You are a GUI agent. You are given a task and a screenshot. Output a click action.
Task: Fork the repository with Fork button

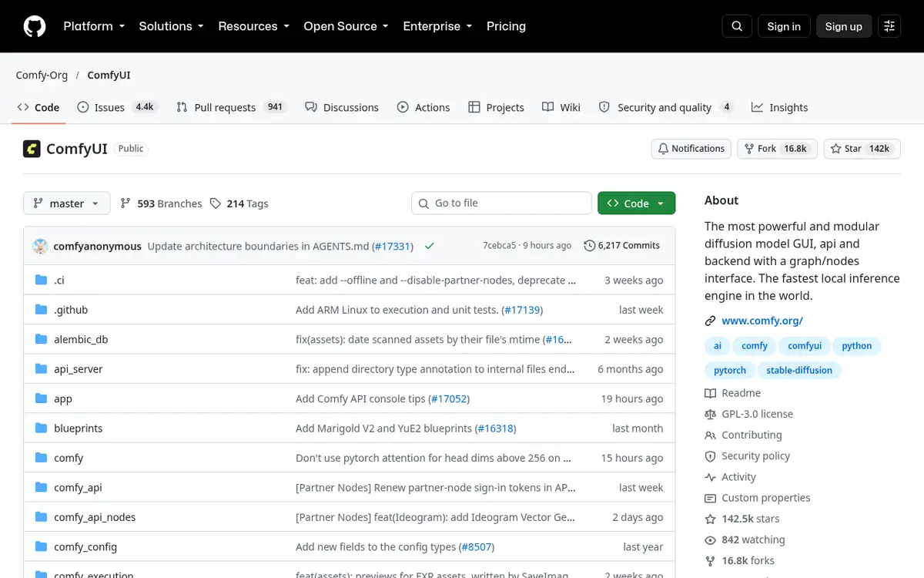pos(777,149)
